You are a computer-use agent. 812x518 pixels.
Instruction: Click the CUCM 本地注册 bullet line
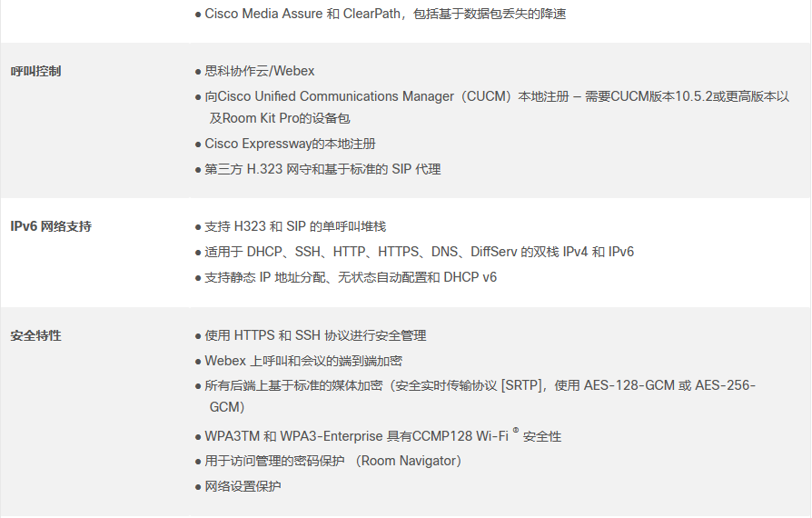(x=497, y=97)
